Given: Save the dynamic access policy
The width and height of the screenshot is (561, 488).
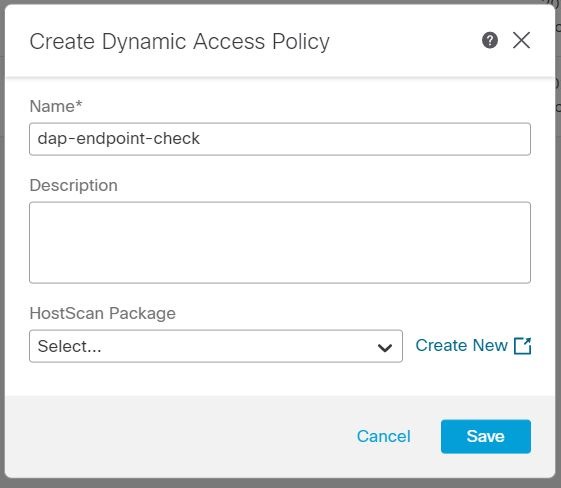Looking at the screenshot, I should pos(486,436).
